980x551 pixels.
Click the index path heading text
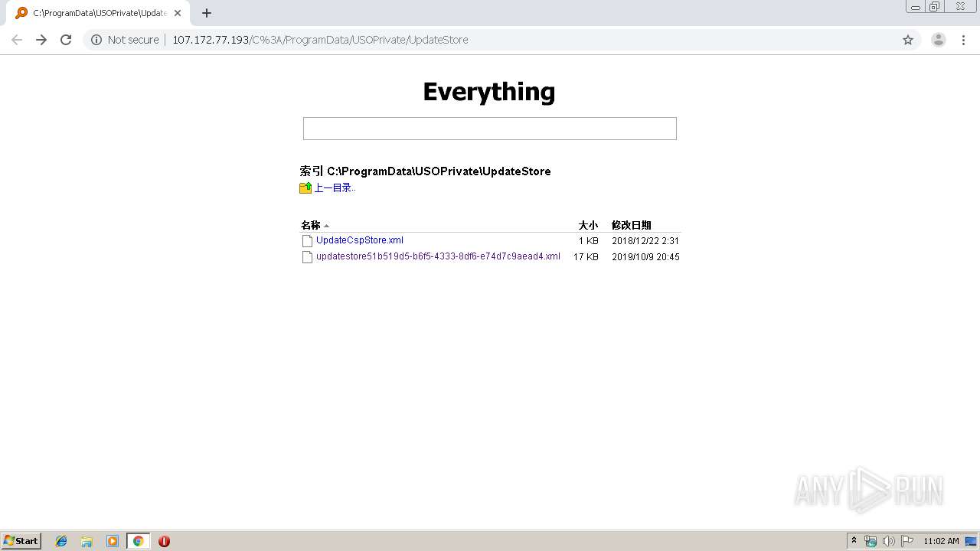pyautogui.click(x=425, y=171)
